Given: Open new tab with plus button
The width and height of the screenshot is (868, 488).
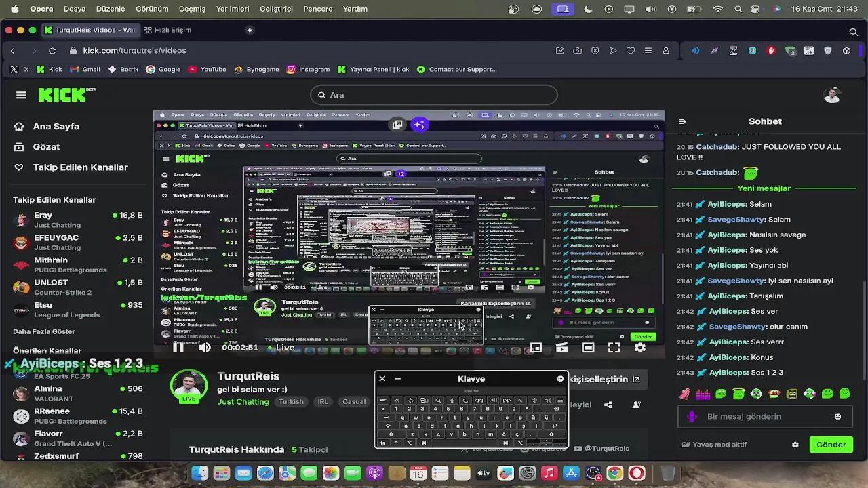Looking at the screenshot, I should [x=250, y=30].
